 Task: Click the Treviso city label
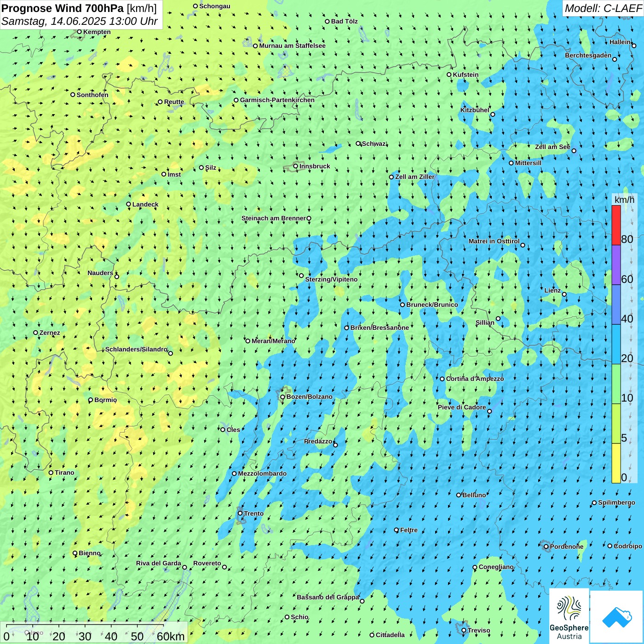tap(479, 630)
